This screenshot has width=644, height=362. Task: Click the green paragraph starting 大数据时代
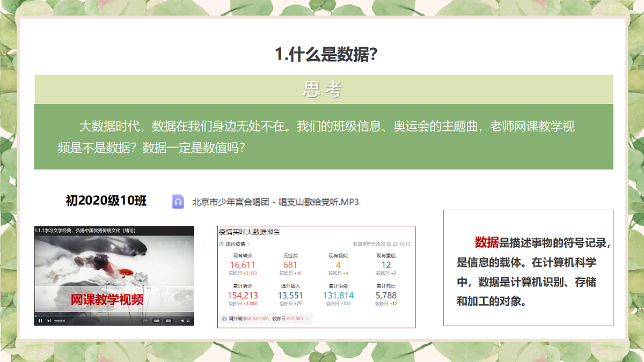click(x=324, y=137)
